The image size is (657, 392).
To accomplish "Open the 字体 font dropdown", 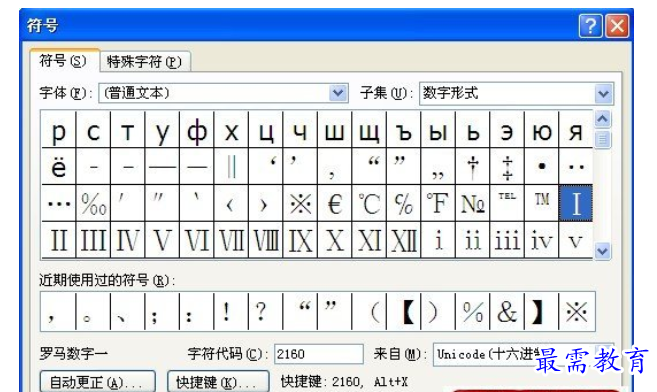I will tap(224, 93).
